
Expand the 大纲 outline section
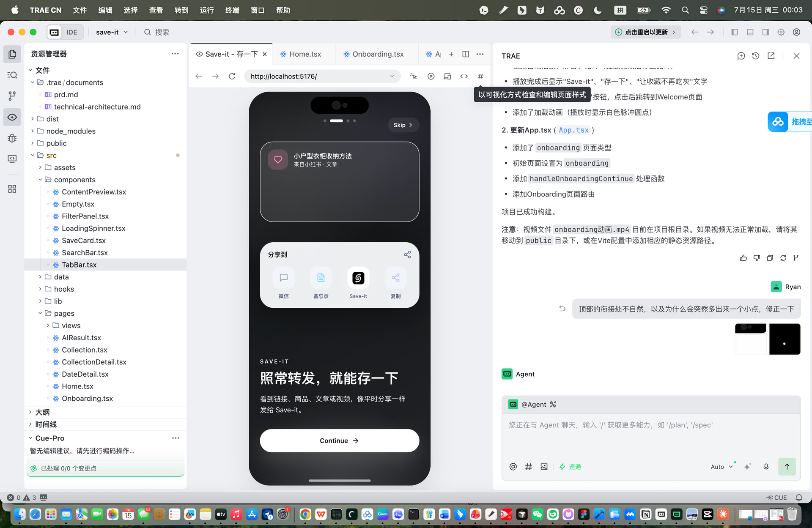coord(30,412)
